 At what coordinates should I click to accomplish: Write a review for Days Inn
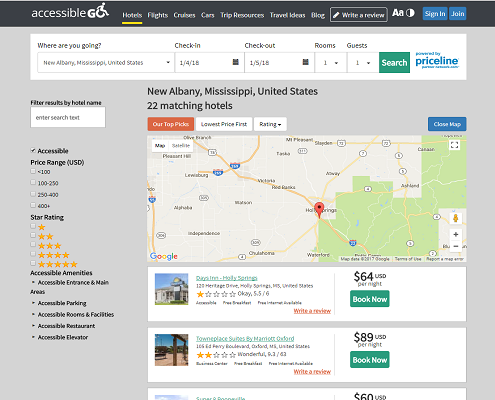point(312,311)
